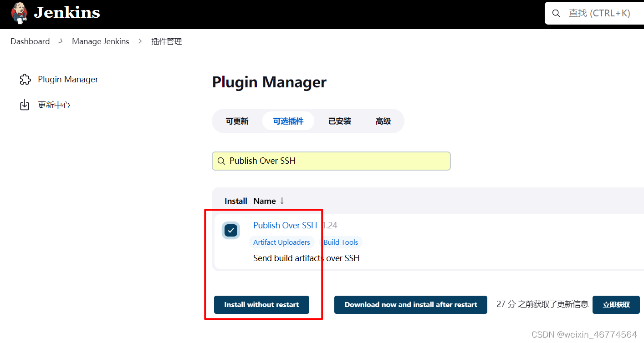Click Install without restart button
The height and width of the screenshot is (343, 644).
[x=261, y=305]
